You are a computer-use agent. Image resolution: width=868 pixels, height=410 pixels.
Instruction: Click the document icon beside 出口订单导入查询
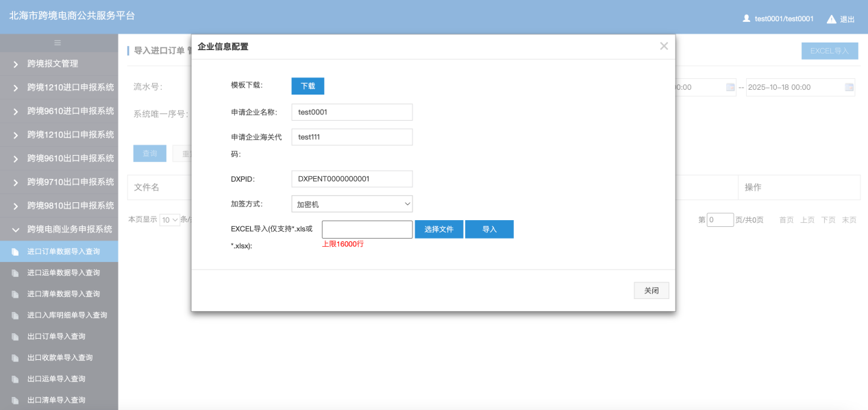[15, 337]
